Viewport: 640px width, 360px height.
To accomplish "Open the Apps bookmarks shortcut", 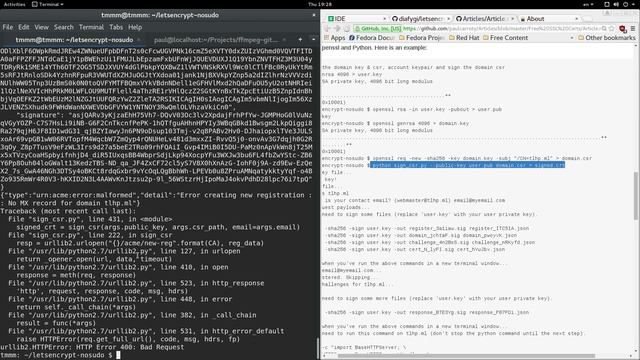I will (334, 38).
